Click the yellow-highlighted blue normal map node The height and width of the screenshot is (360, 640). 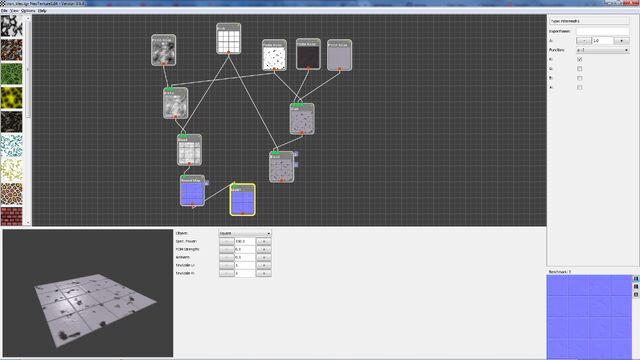[242, 200]
